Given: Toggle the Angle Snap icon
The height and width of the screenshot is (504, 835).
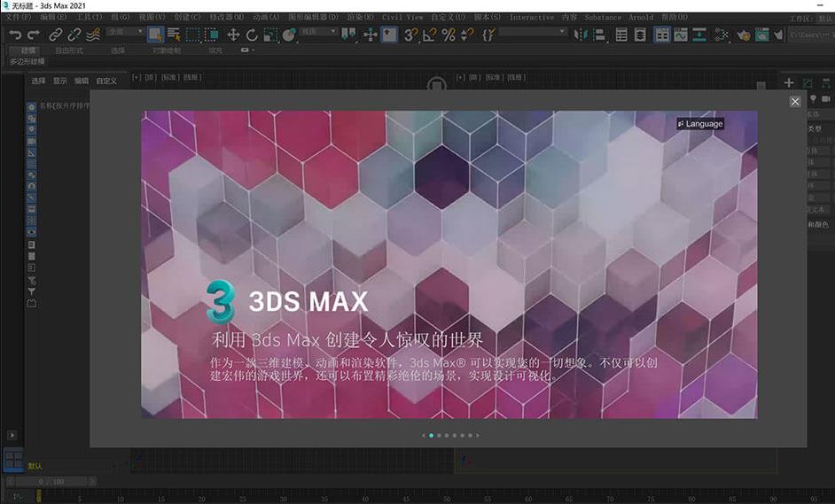Looking at the screenshot, I should pos(429,35).
